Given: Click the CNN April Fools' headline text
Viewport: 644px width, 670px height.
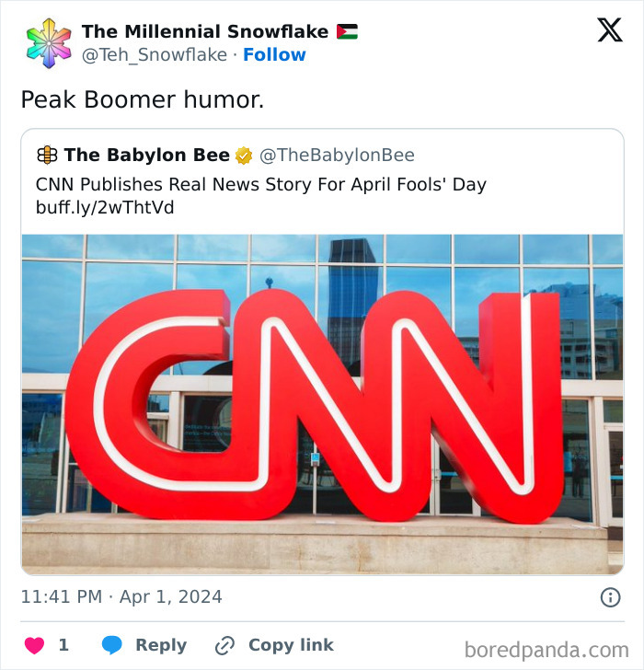Looking at the screenshot, I should (x=261, y=184).
